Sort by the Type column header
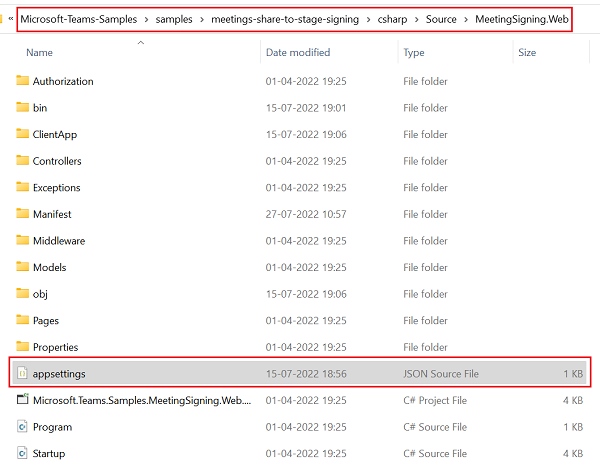 pyautogui.click(x=414, y=52)
